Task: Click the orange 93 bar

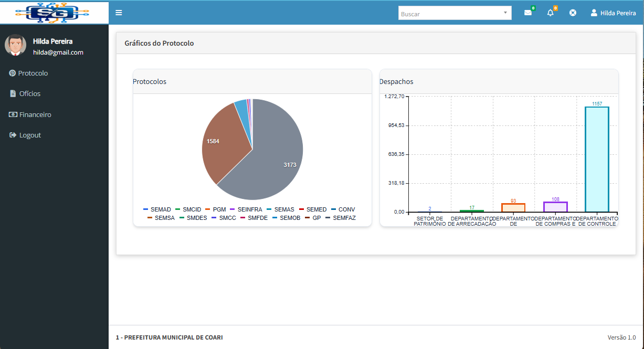Action: (513, 208)
